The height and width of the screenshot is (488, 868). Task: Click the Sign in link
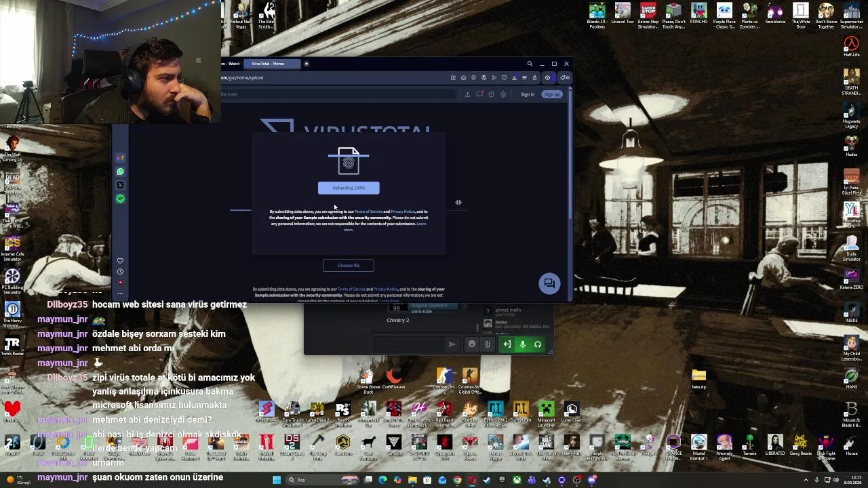527,94
